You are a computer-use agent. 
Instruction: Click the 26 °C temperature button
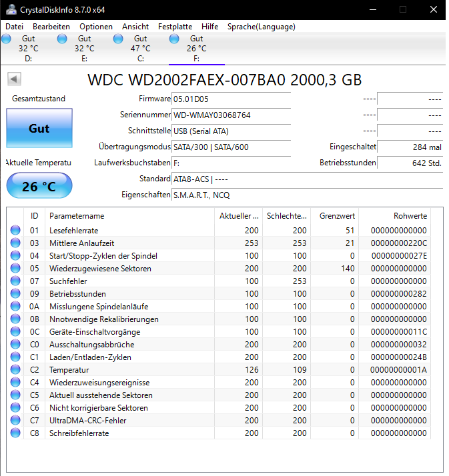(39, 186)
